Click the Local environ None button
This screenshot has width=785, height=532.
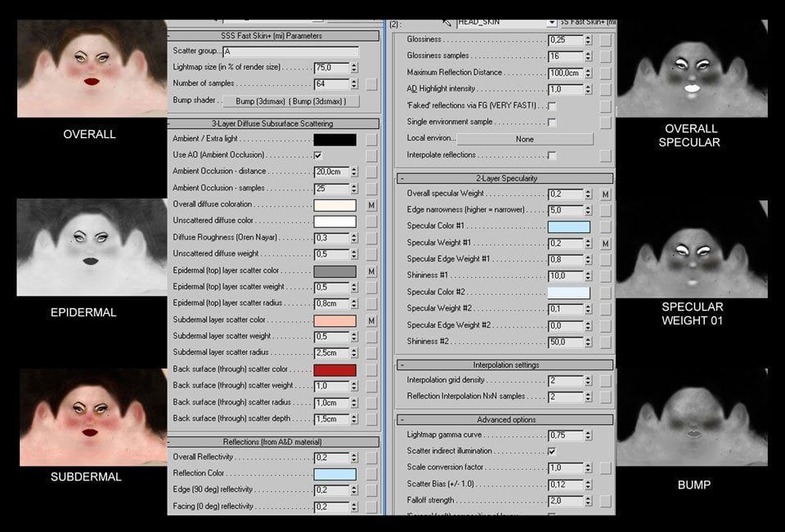click(x=525, y=139)
